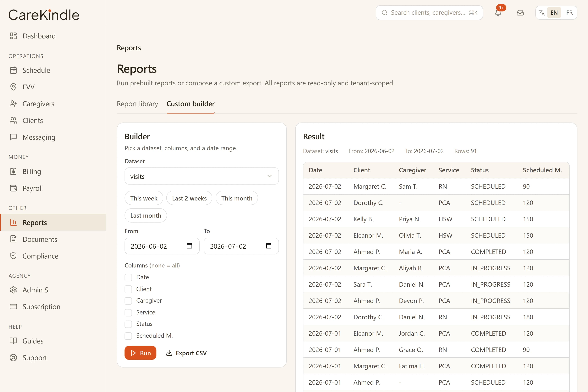The height and width of the screenshot is (392, 588).
Task: Click Kelly B. client cell
Action: pos(363,219)
